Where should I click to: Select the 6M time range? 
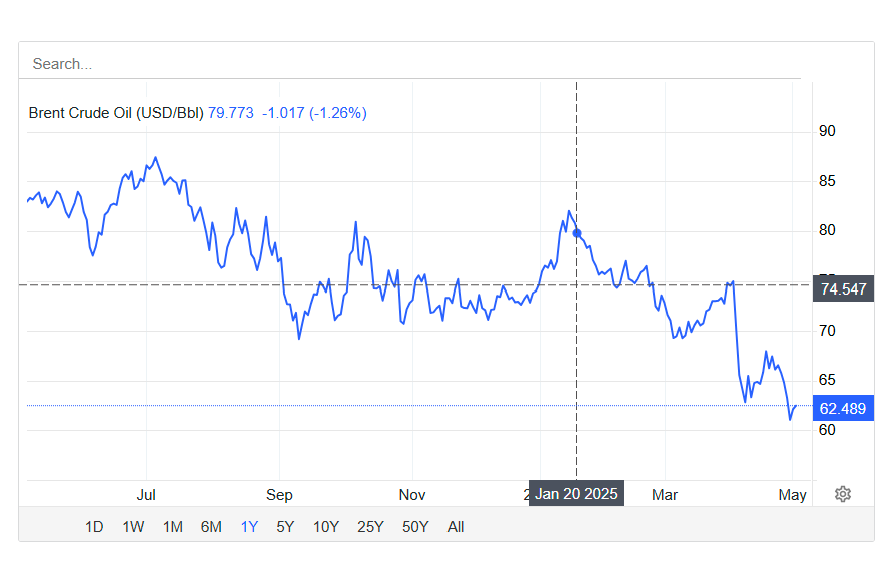(211, 527)
